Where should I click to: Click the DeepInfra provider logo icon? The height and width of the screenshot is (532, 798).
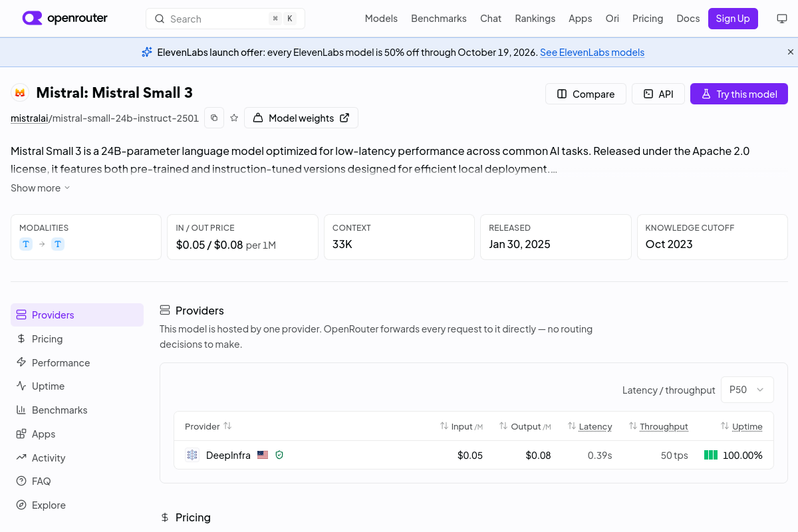[192, 455]
